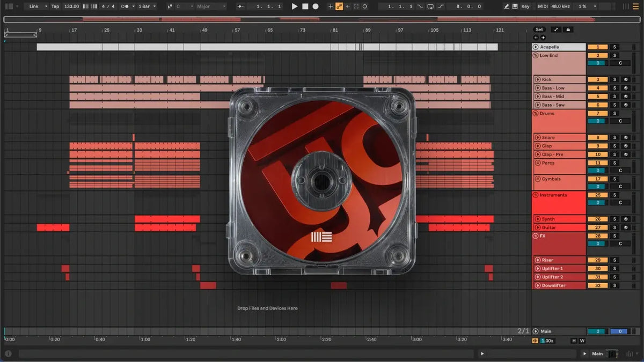This screenshot has height=362, width=644.
Task: Adjust the Main track volume slider
Action: coord(597,331)
